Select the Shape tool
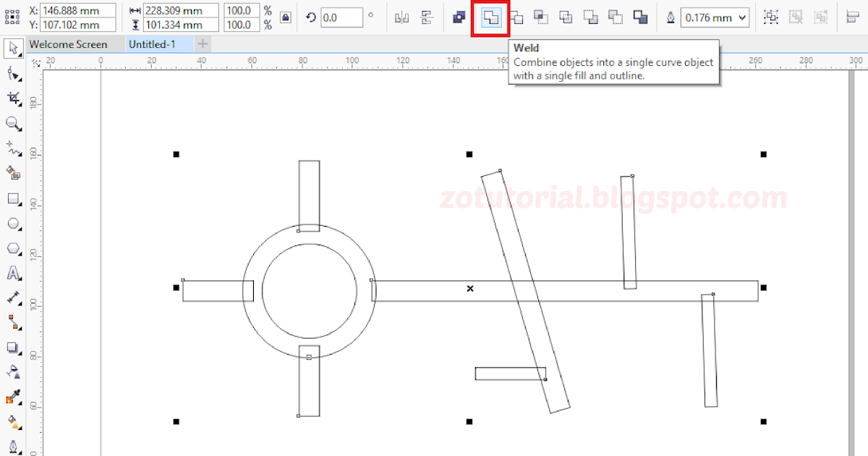Image resolution: width=868 pixels, height=456 pixels. [x=13, y=73]
